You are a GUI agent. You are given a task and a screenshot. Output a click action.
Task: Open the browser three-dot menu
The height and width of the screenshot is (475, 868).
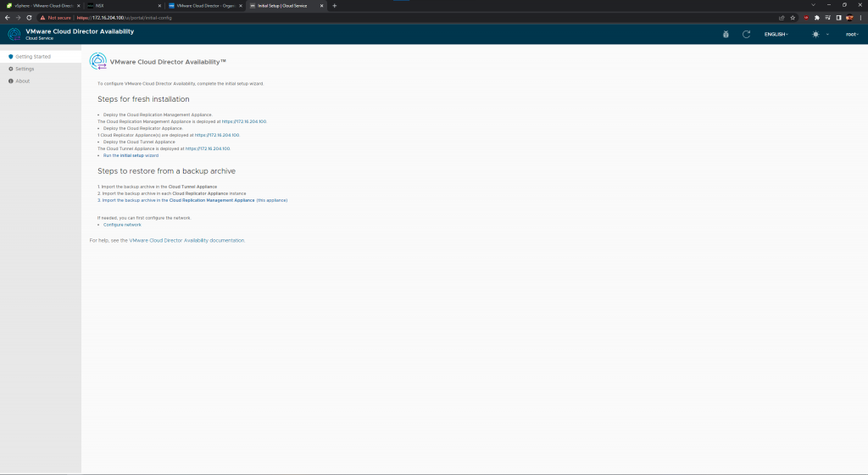click(x=861, y=18)
